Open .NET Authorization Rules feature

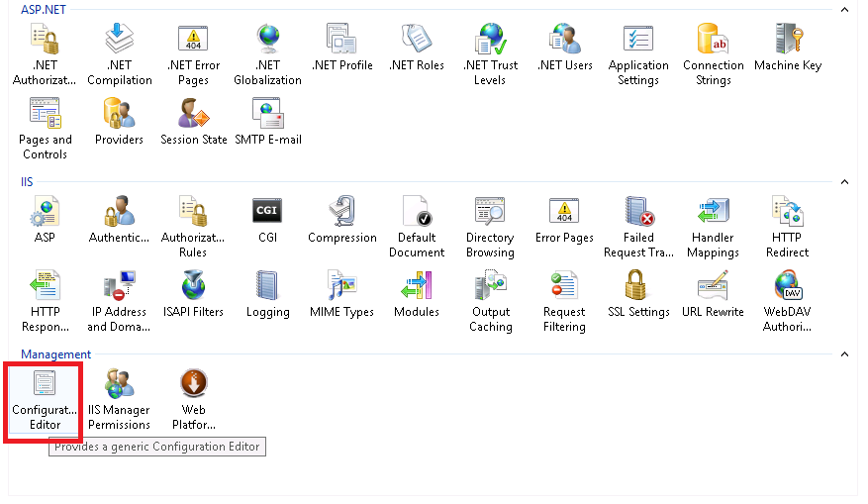click(x=45, y=54)
